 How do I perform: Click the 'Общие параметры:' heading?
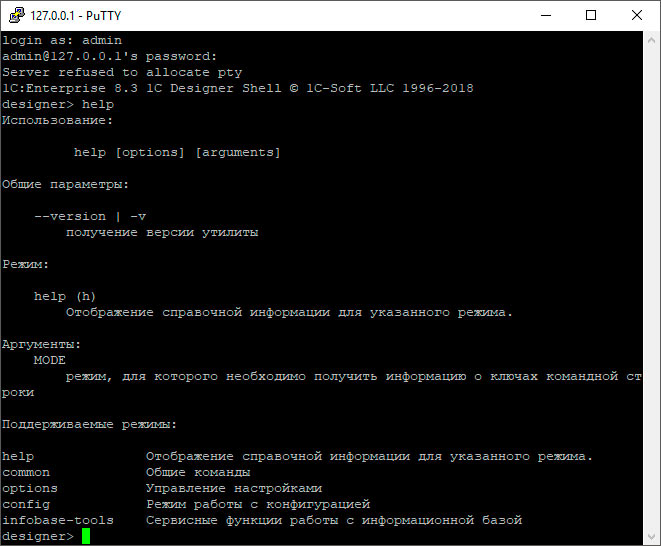pyautogui.click(x=65, y=185)
